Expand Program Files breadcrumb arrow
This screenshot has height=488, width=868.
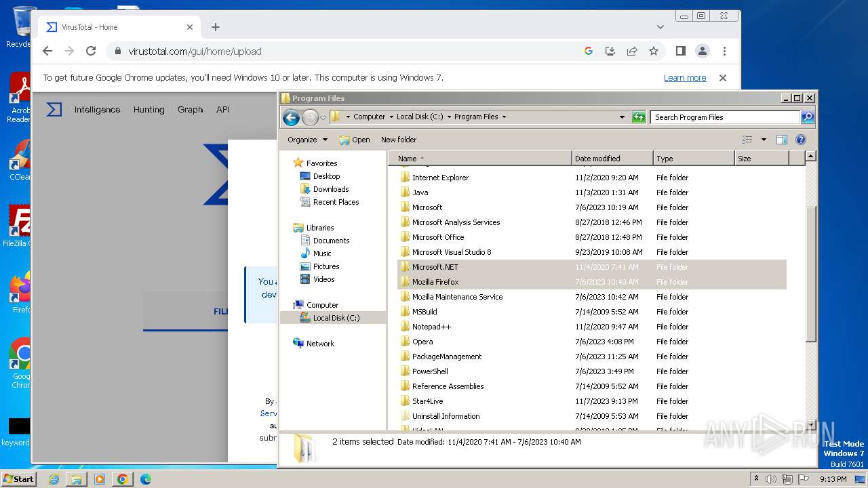pos(504,117)
